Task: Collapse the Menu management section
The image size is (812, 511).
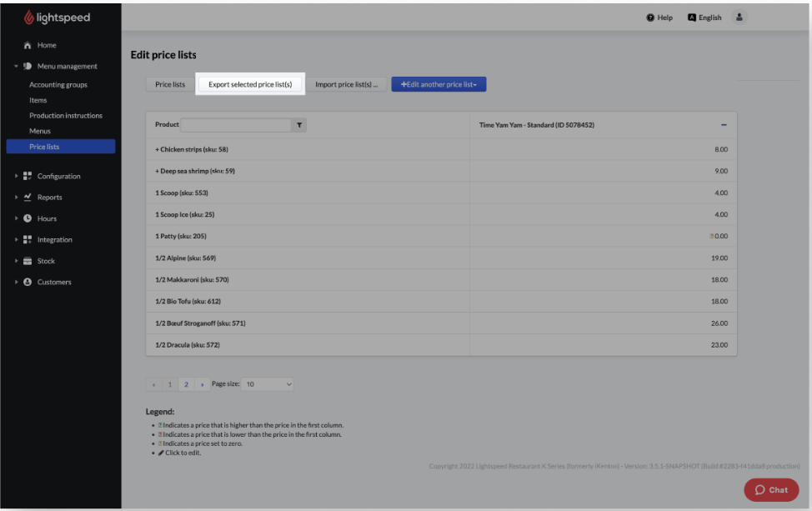Action: coord(16,67)
